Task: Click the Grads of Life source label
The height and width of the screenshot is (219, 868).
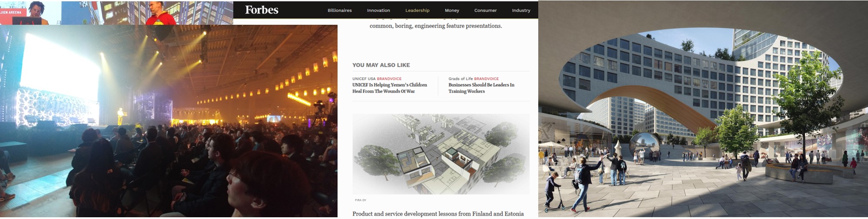Action: pos(461,79)
